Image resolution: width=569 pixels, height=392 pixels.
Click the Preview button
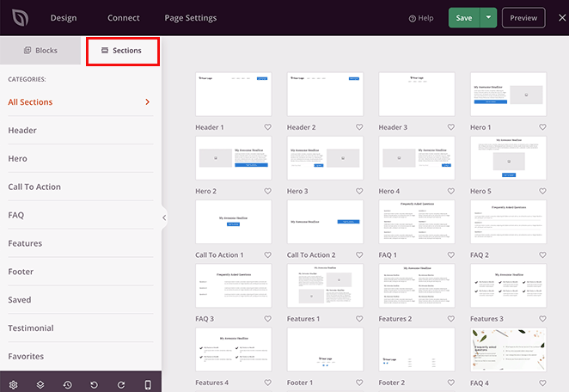pos(523,18)
